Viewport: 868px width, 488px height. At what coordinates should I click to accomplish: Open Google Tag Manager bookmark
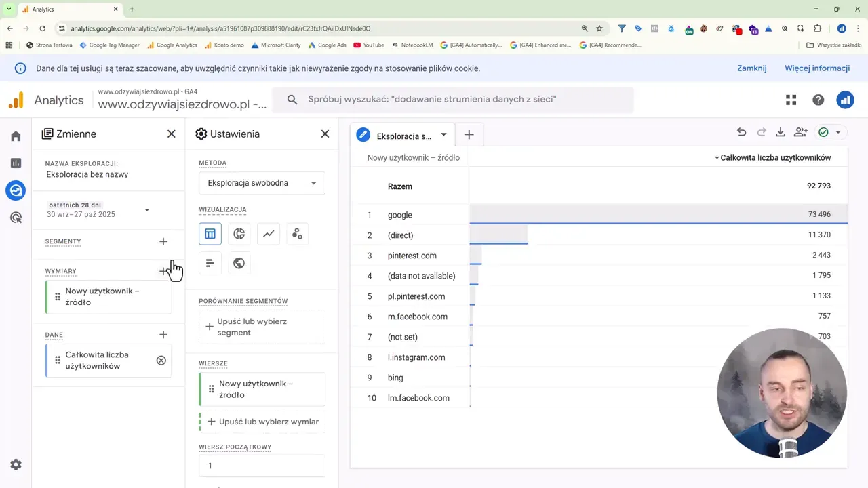click(x=109, y=45)
